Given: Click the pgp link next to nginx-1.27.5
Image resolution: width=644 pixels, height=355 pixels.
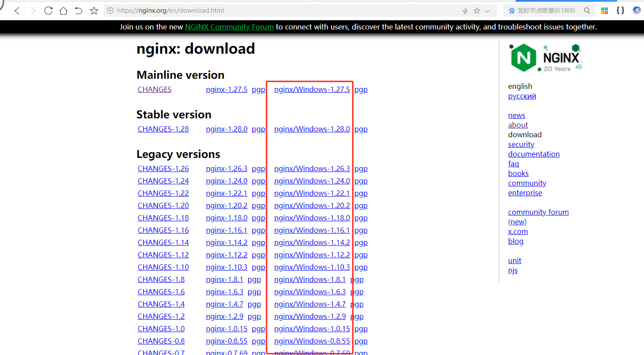Looking at the screenshot, I should 258,89.
